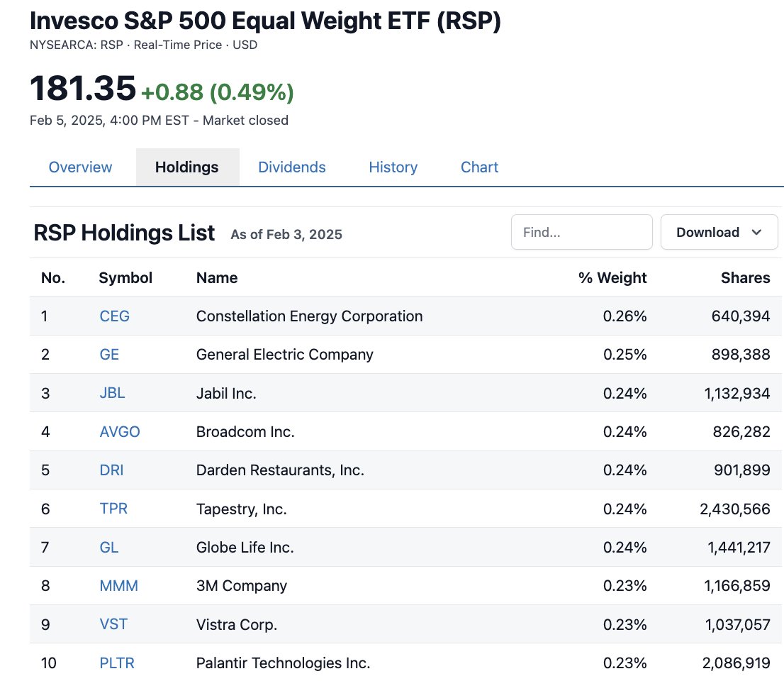Open the Download dropdown

719,232
